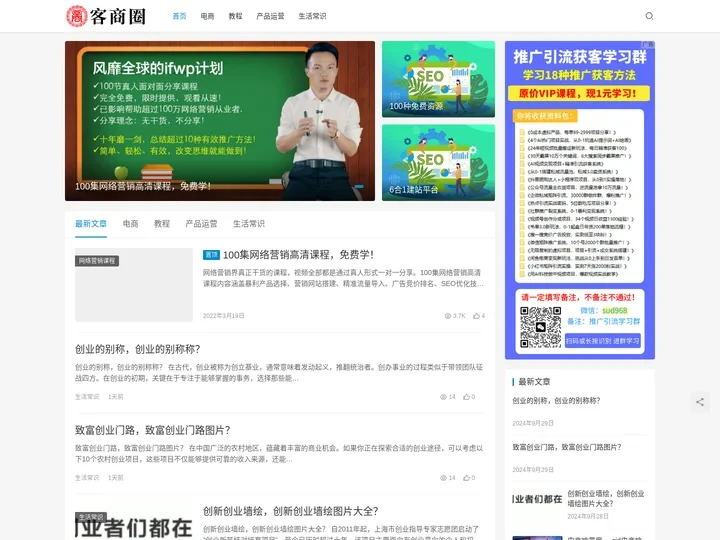Click like icon on 致富创业门路 article

(x=466, y=478)
